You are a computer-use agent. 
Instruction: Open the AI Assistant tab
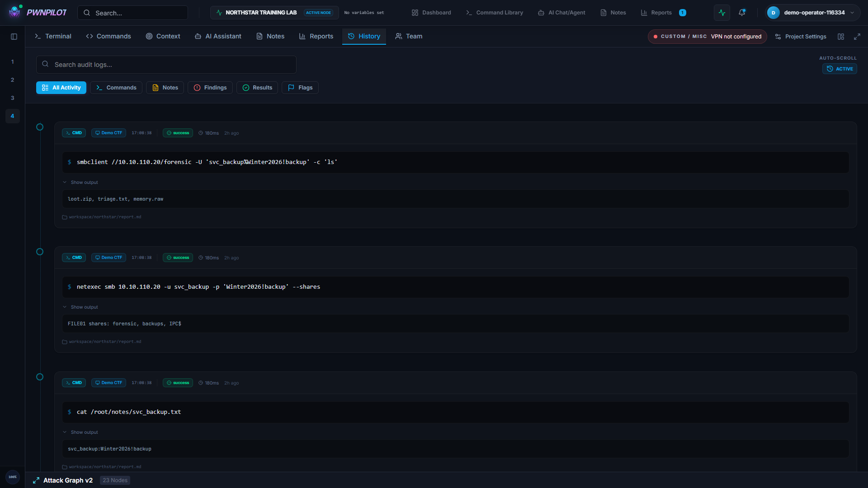[218, 37]
